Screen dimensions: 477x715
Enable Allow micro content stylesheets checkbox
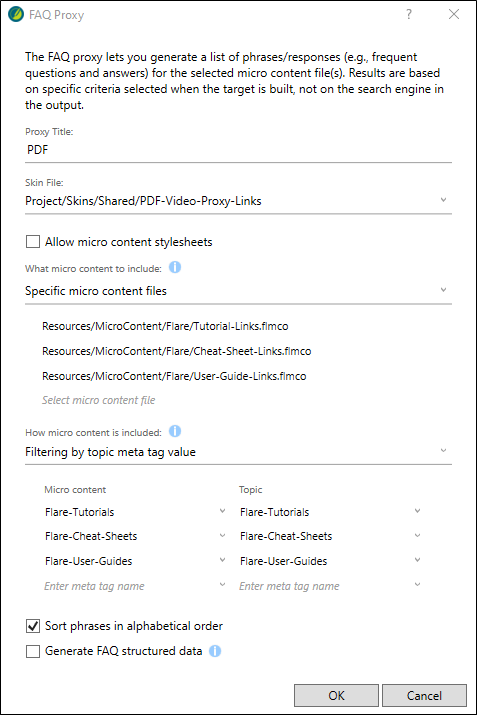pyautogui.click(x=33, y=242)
